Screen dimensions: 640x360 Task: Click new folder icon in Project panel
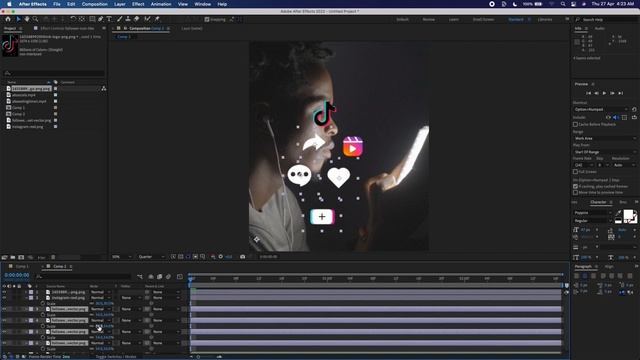(x=13, y=257)
